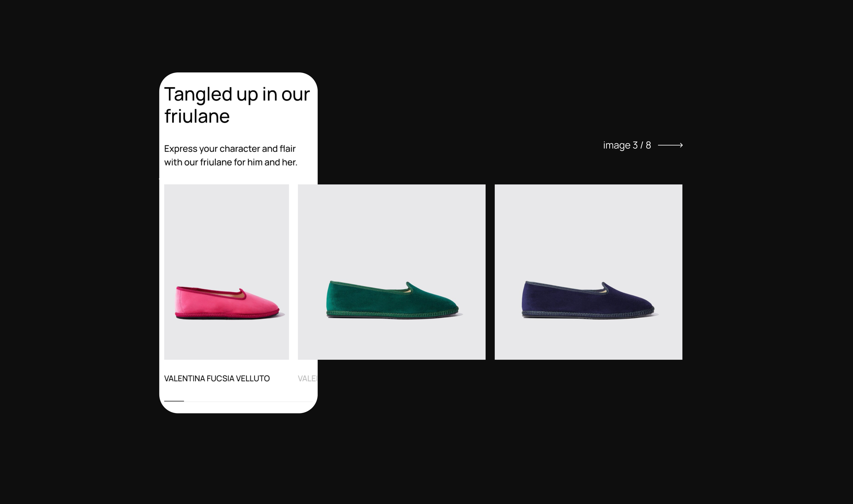Click the word 'friulane' in the headline
853x504 pixels.
click(x=197, y=116)
